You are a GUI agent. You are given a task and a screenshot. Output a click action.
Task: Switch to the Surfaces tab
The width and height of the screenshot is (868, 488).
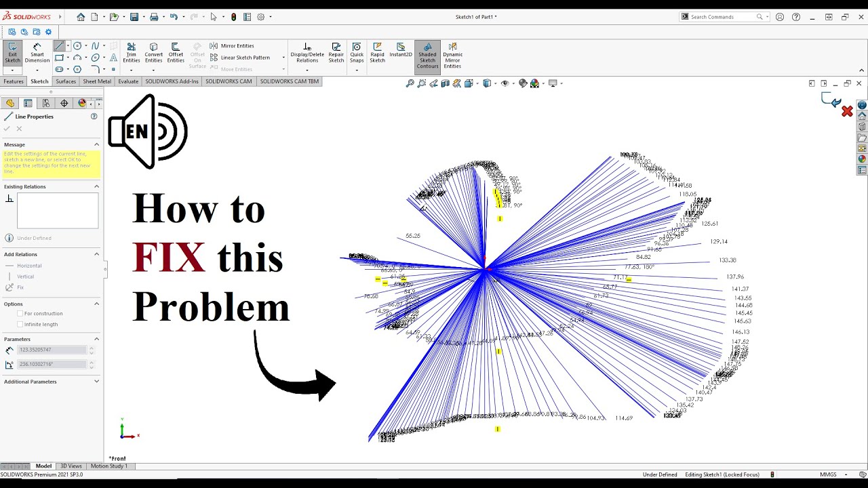click(x=66, y=81)
